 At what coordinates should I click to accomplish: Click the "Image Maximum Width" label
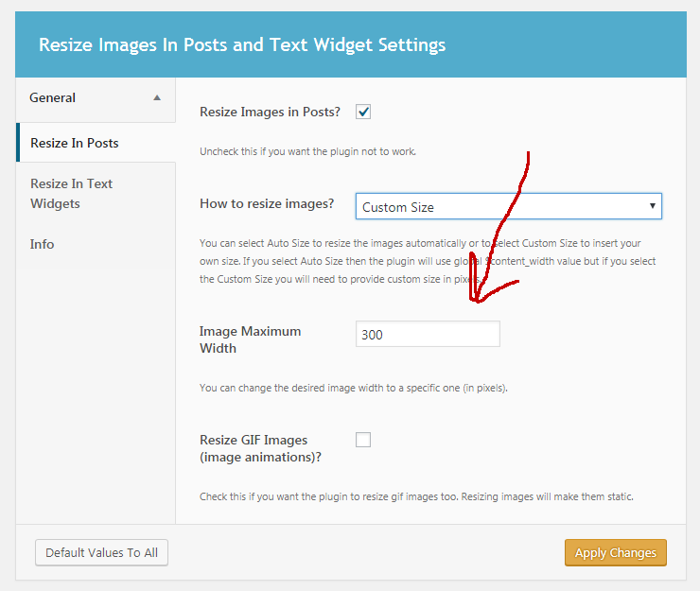point(250,339)
